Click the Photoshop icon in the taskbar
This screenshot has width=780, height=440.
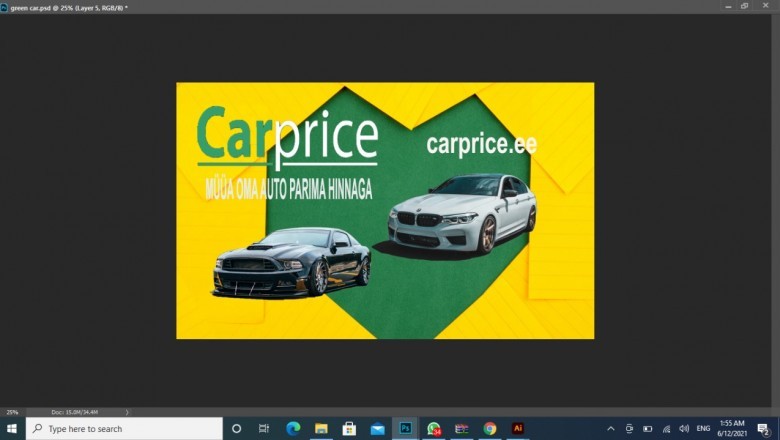(405, 428)
